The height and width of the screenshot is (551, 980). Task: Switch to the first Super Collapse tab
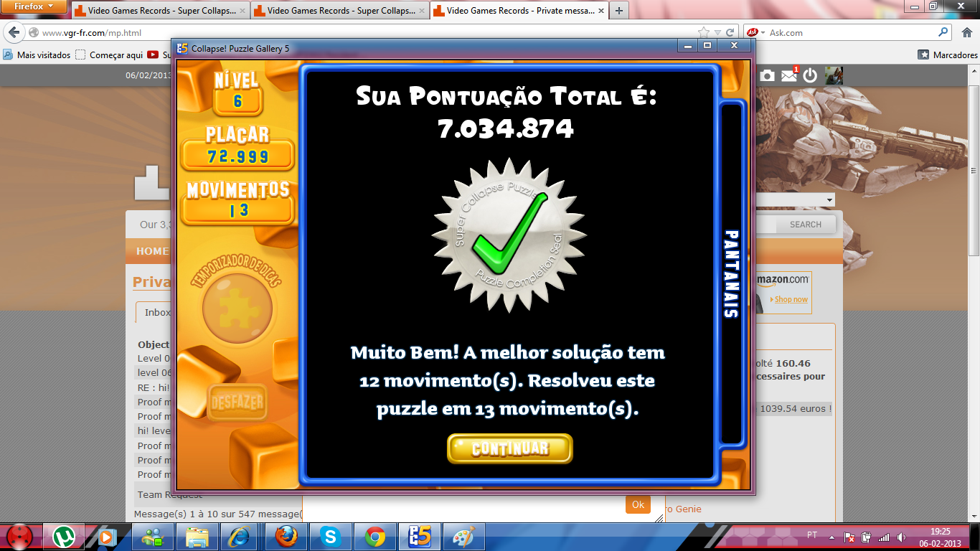pos(160,11)
